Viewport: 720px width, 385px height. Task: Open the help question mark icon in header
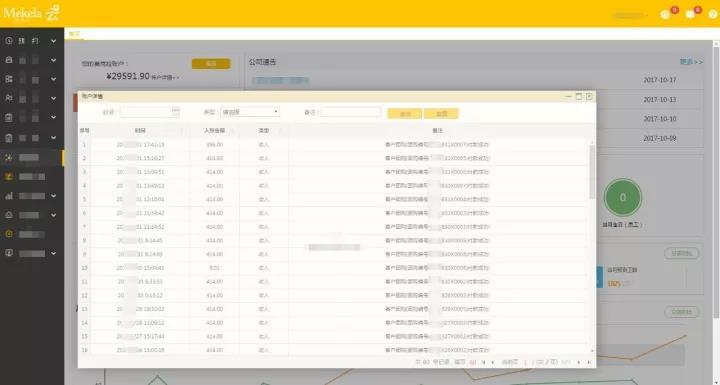(x=713, y=15)
